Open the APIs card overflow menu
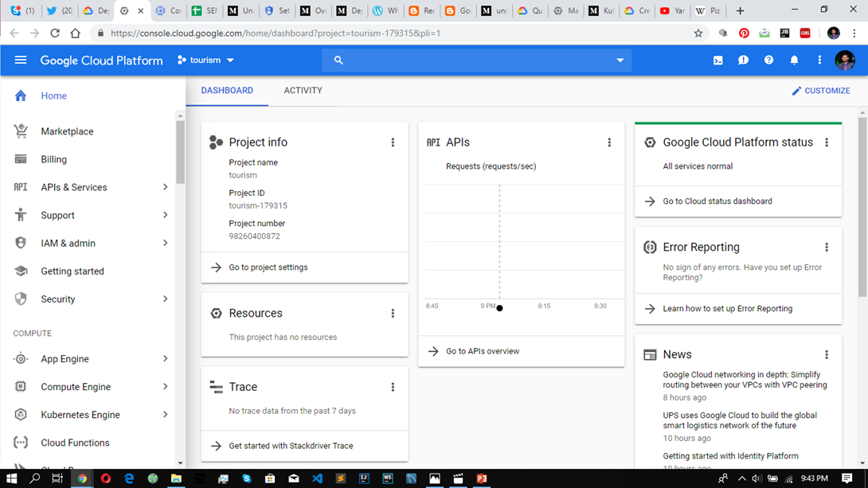This screenshot has height=488, width=868. point(609,142)
